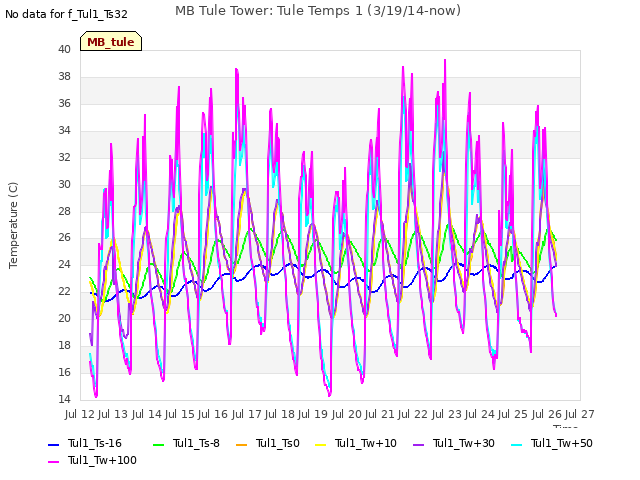Select Tul1_Tw+10 legend label
The image size is (640, 480).
pyautogui.click(x=366, y=443)
